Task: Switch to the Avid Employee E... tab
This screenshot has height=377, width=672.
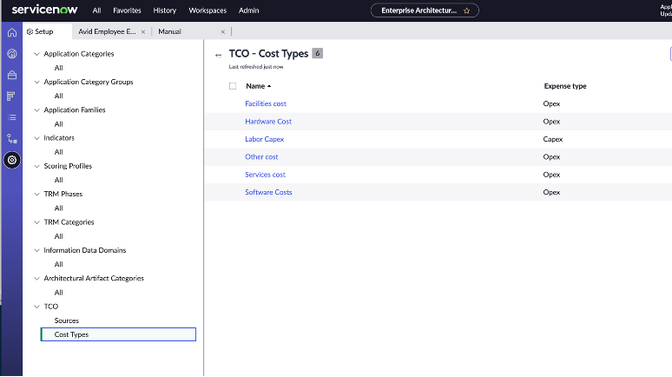Action: pyautogui.click(x=107, y=32)
